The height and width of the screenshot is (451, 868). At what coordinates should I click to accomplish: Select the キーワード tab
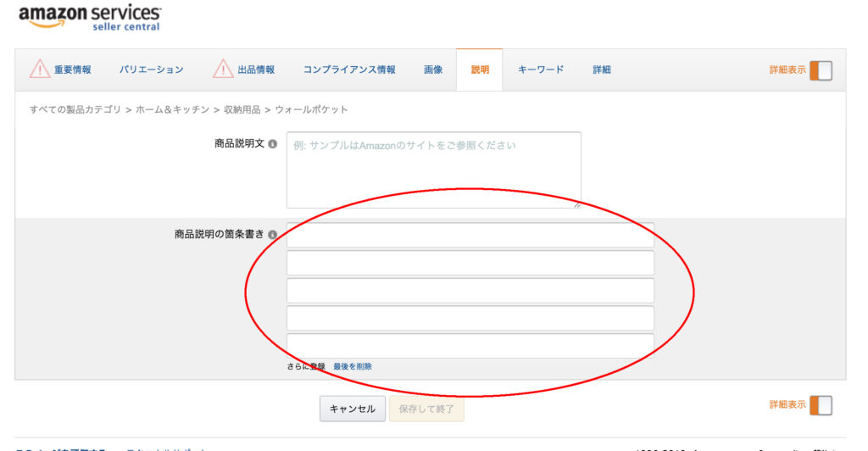(x=541, y=70)
